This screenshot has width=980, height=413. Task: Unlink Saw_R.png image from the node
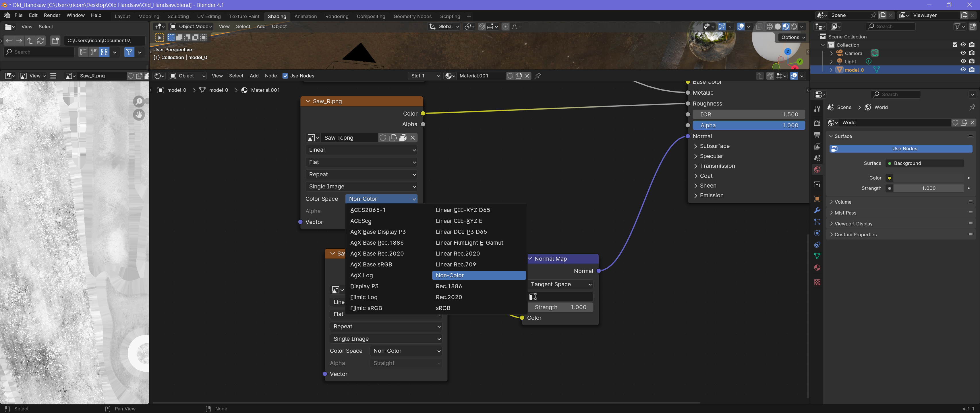tap(413, 138)
